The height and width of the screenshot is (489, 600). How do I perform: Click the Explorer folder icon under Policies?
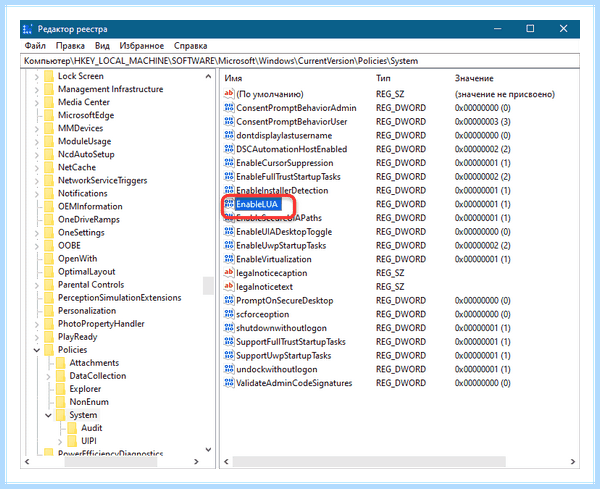coord(60,389)
